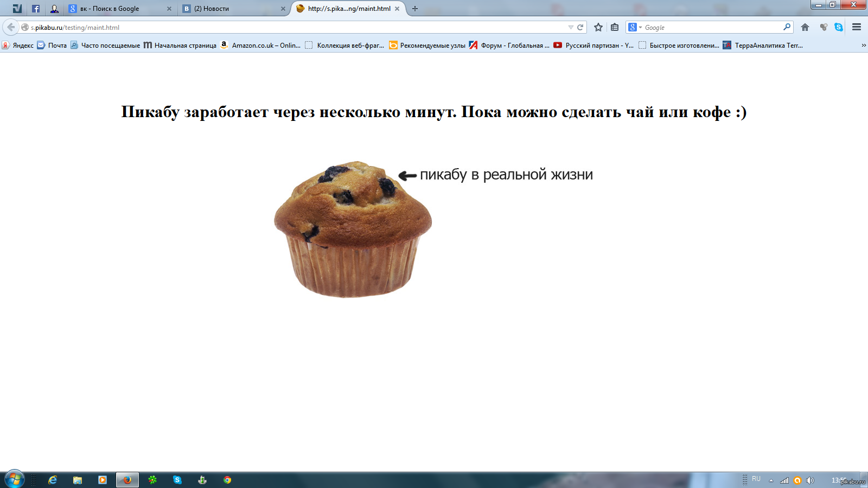The image size is (868, 488).
Task: Open the 'Коллекция веб-фраг...' bookmark
Action: (344, 46)
